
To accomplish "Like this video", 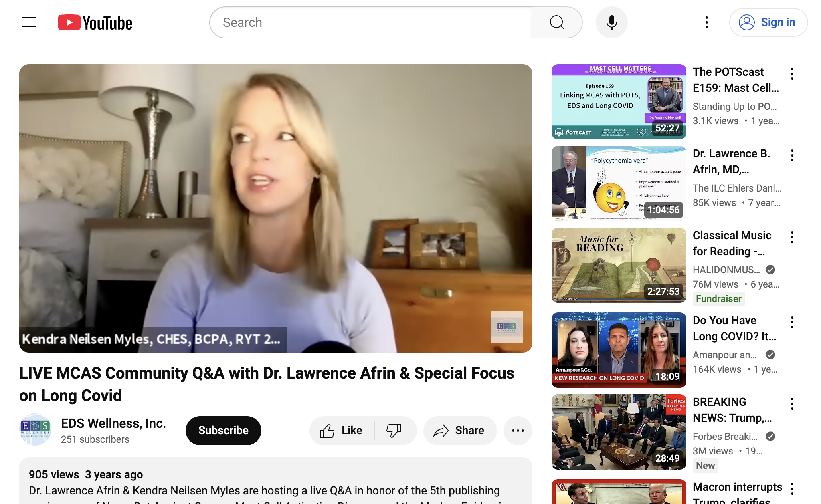I will [342, 431].
